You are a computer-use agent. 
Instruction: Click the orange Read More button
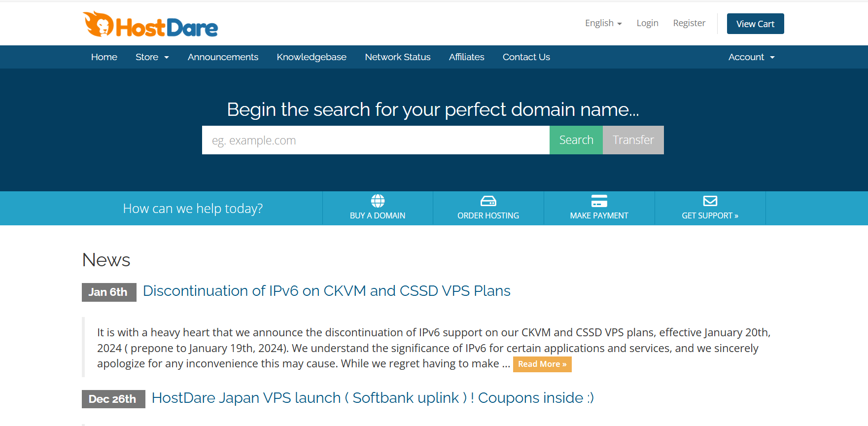[542, 364]
